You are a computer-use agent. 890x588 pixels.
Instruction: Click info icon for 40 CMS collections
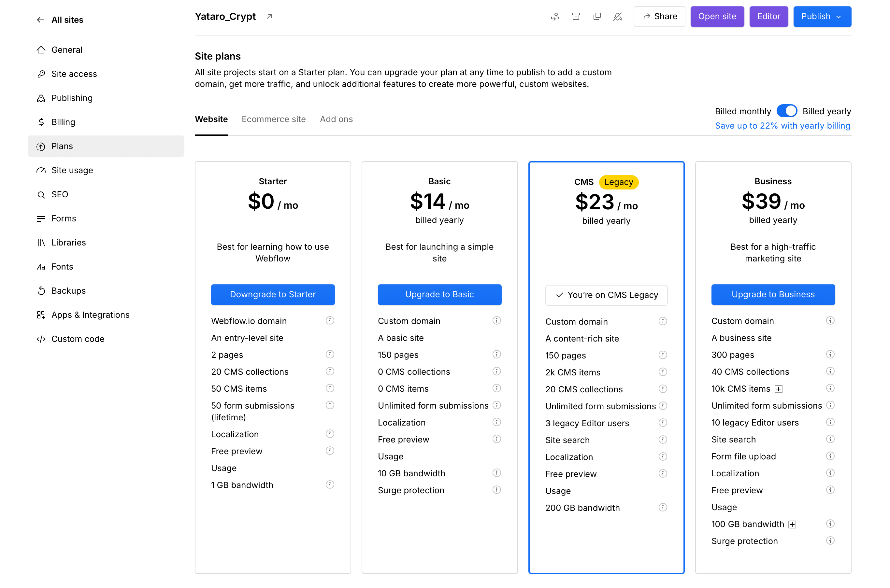[830, 371]
